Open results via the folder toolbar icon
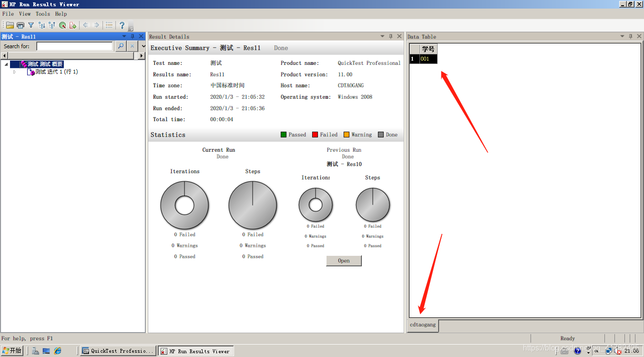The width and height of the screenshot is (644, 357). (10, 25)
